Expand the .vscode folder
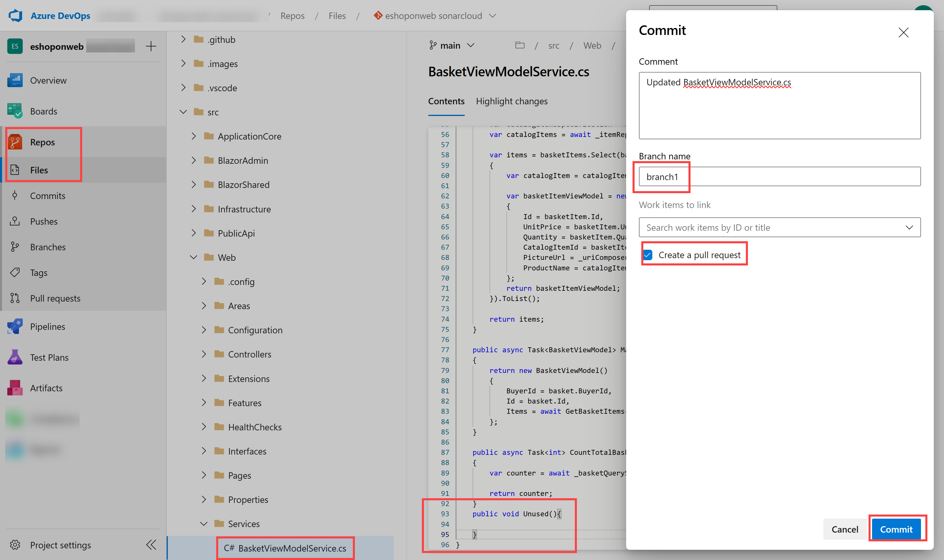Screen dimensions: 944x560 point(183,87)
